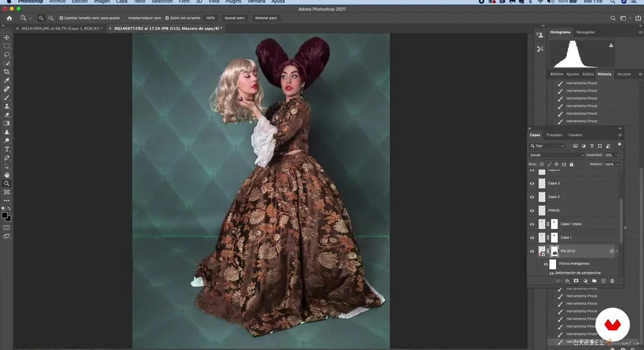Hide the Capa 1 copia layer
This screenshot has width=644, height=350.
(532, 224)
